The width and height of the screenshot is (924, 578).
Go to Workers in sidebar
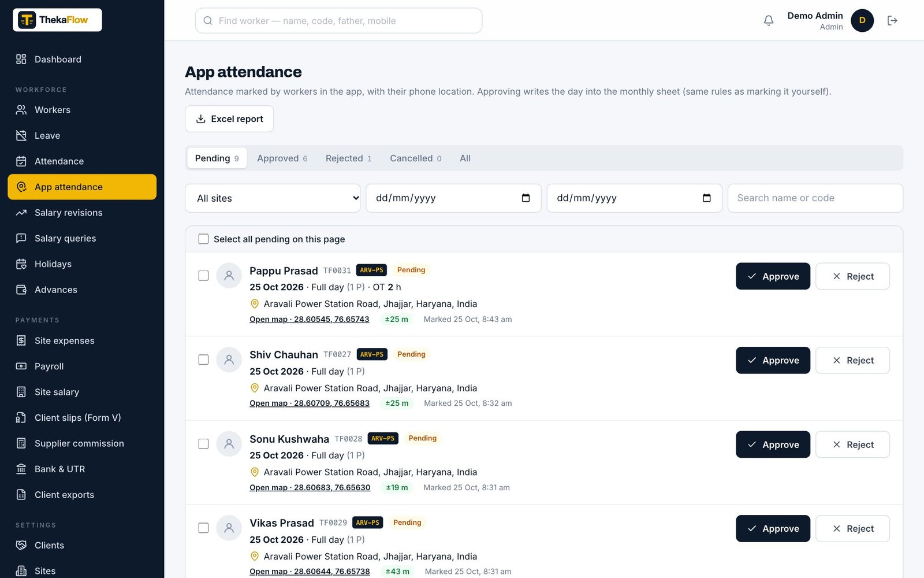point(82,110)
